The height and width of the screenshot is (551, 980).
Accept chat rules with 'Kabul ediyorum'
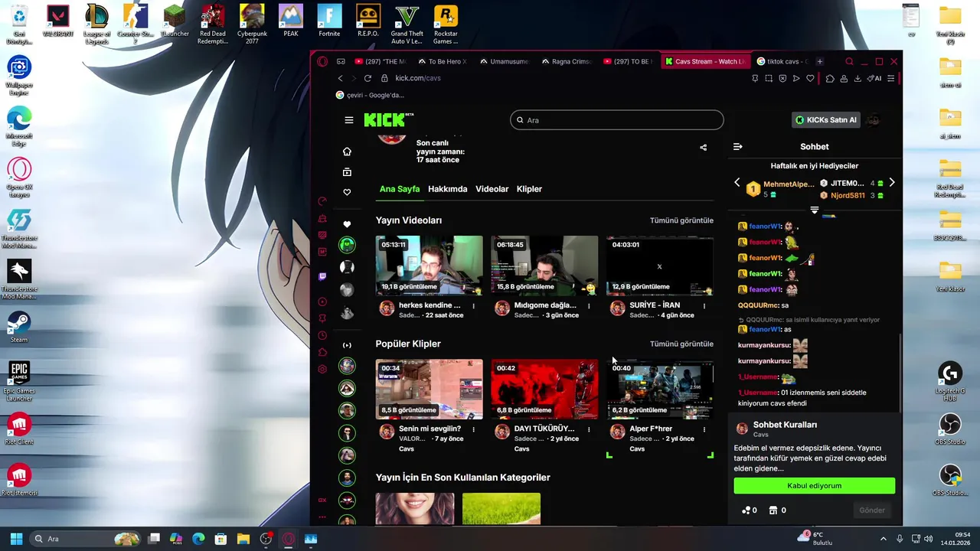coord(814,486)
